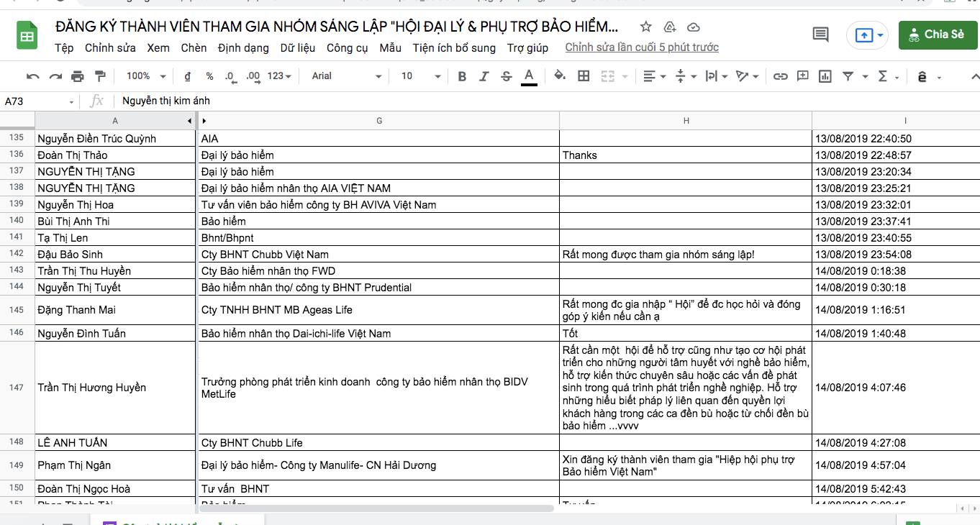980x525 pixels.
Task: Open more number formats 123 dropdown
Action: pos(279,76)
